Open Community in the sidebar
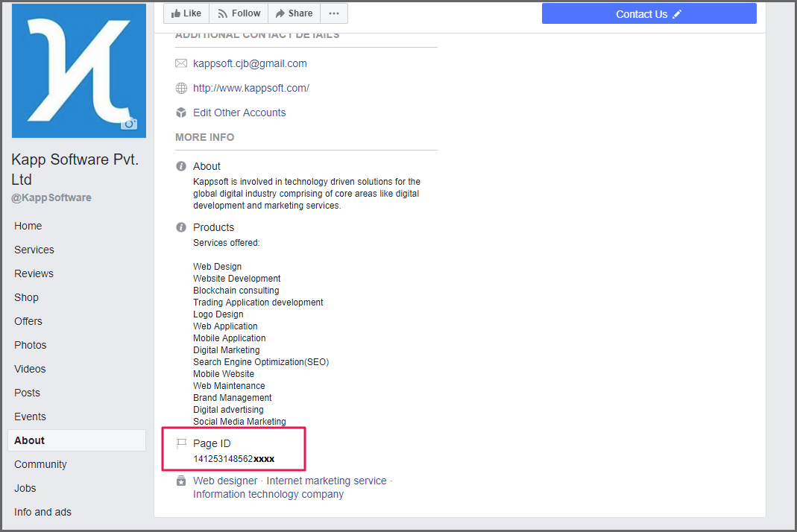The image size is (797, 532). click(40, 464)
